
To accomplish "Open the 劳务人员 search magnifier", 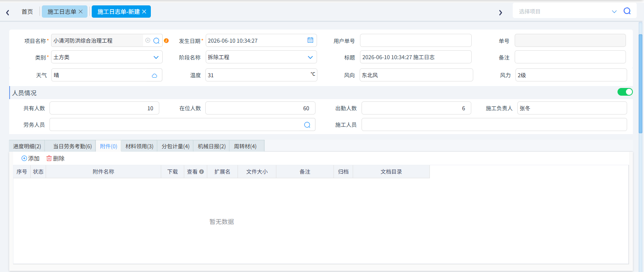I will (x=307, y=125).
